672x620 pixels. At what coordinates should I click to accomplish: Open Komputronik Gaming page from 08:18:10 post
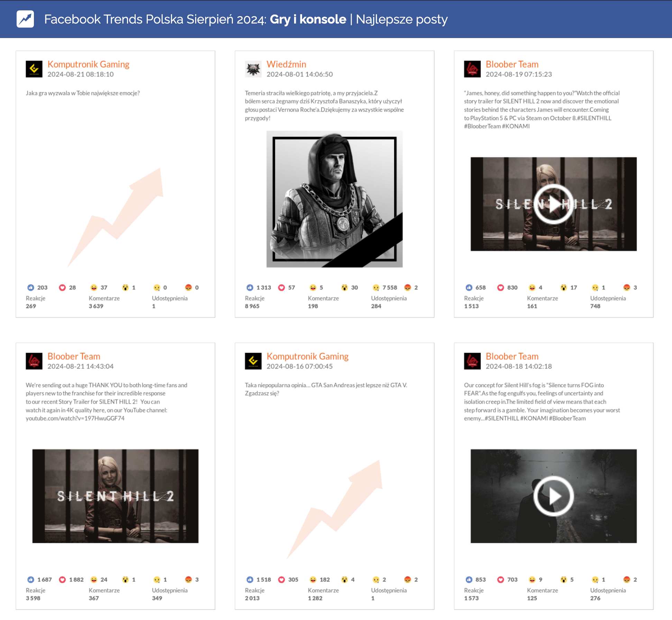coord(88,64)
